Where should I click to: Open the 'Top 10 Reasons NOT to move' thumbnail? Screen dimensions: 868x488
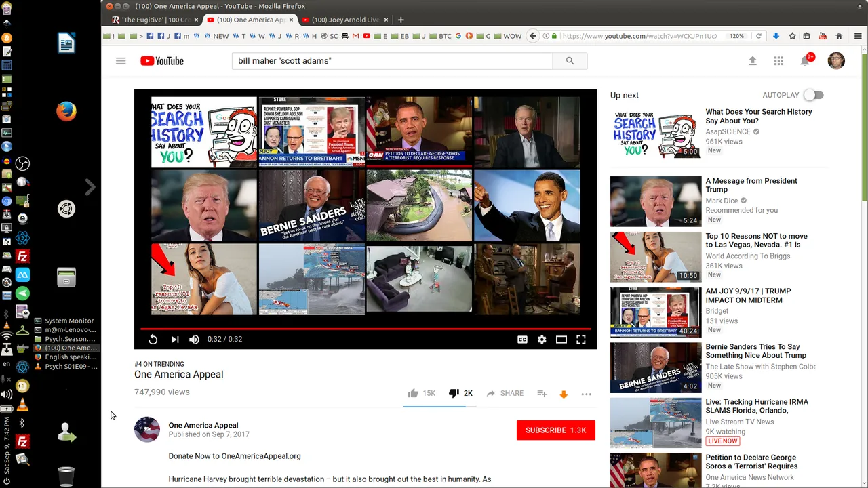(x=656, y=257)
